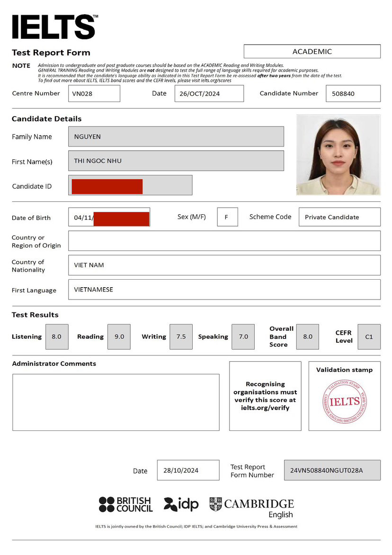392x555 pixels.
Task: Click the CEFR Level box showing C1
Action: [x=369, y=337]
